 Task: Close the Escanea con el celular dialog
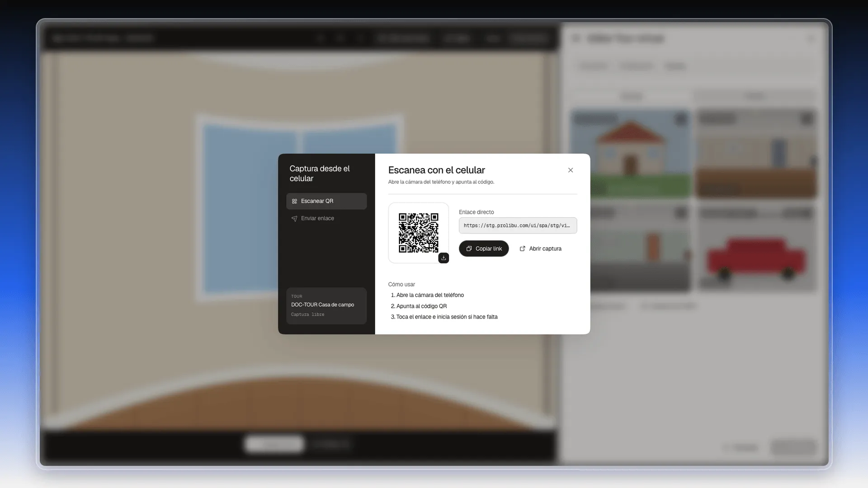coord(570,170)
